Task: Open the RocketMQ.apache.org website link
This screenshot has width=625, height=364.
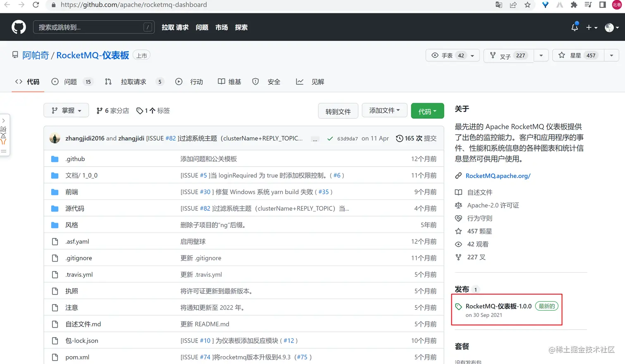Action: (498, 176)
